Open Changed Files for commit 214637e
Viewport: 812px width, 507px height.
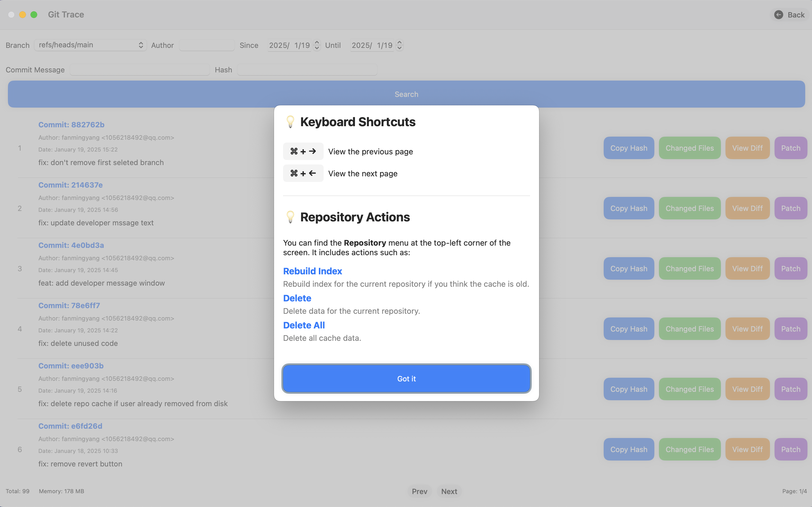(689, 208)
